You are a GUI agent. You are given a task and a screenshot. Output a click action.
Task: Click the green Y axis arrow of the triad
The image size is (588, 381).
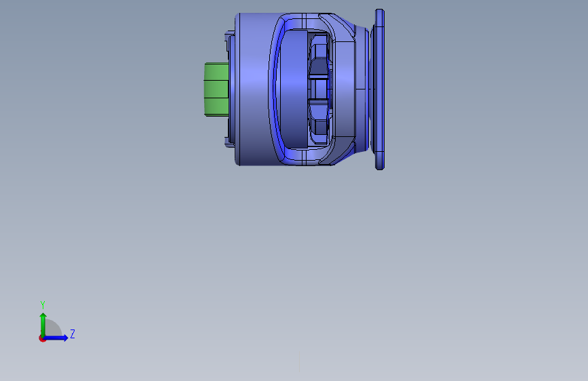coord(43,324)
